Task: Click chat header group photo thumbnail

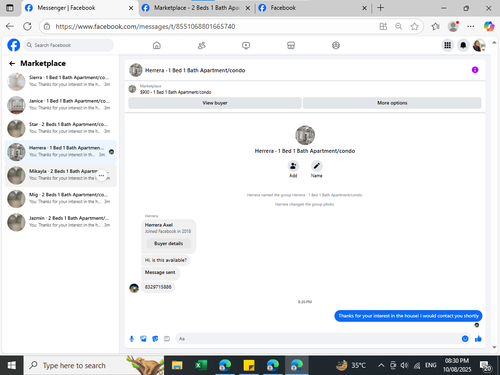Action: point(136,70)
